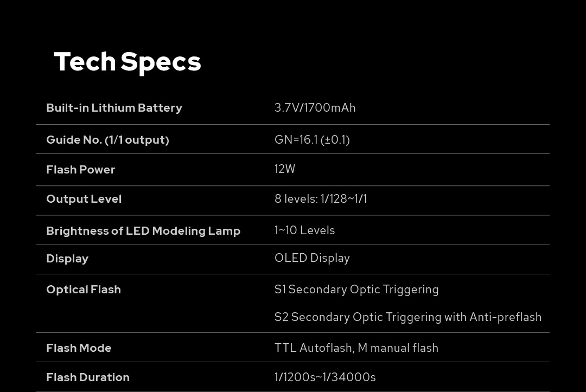Click the 12W flash power value
The height and width of the screenshot is (392, 586).
point(285,169)
